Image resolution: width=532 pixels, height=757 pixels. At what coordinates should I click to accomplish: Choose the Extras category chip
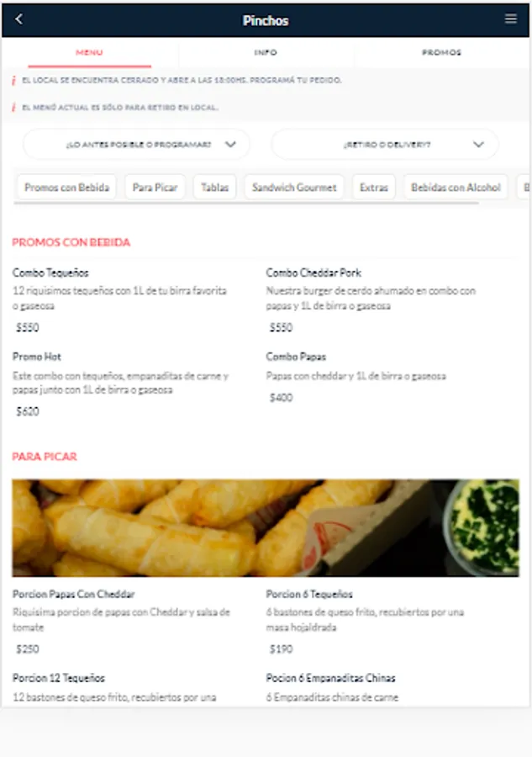pyautogui.click(x=374, y=188)
